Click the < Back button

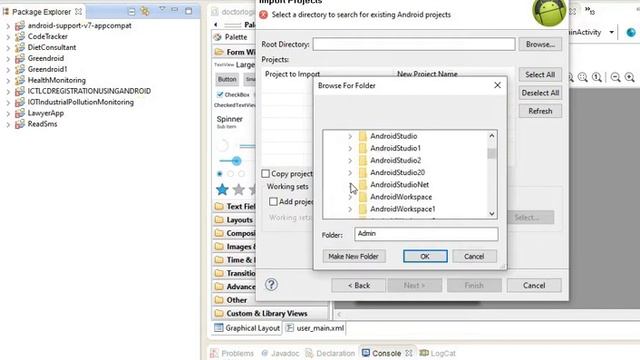[358, 285]
